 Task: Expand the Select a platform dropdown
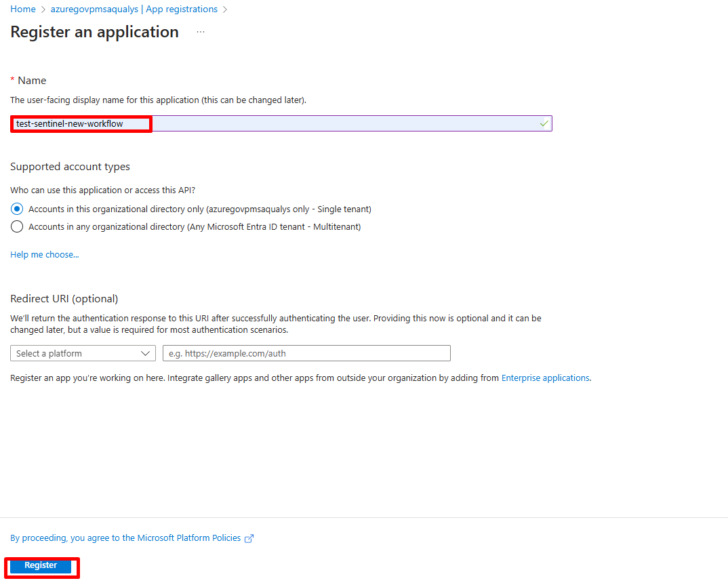[x=83, y=353]
